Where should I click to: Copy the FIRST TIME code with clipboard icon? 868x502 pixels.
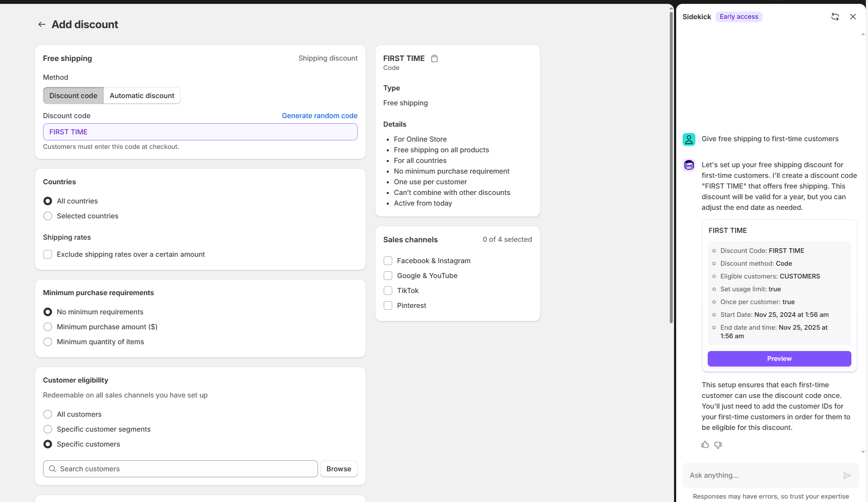(434, 58)
